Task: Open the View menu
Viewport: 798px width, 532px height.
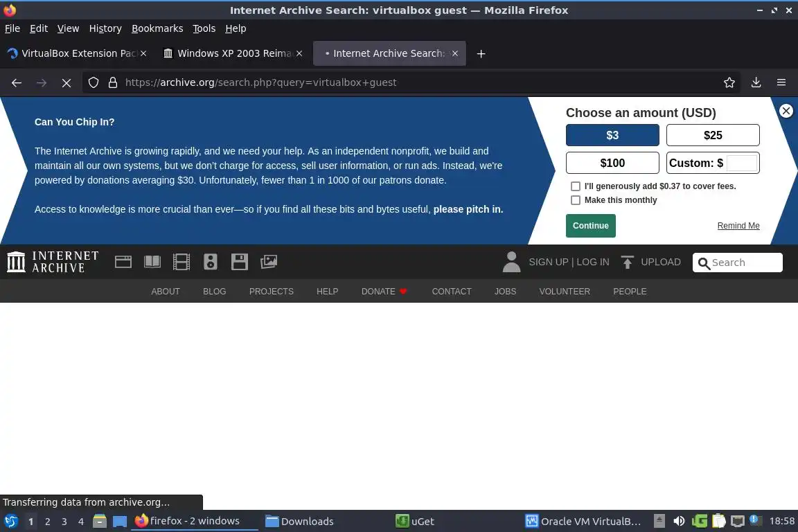Action: point(68,28)
